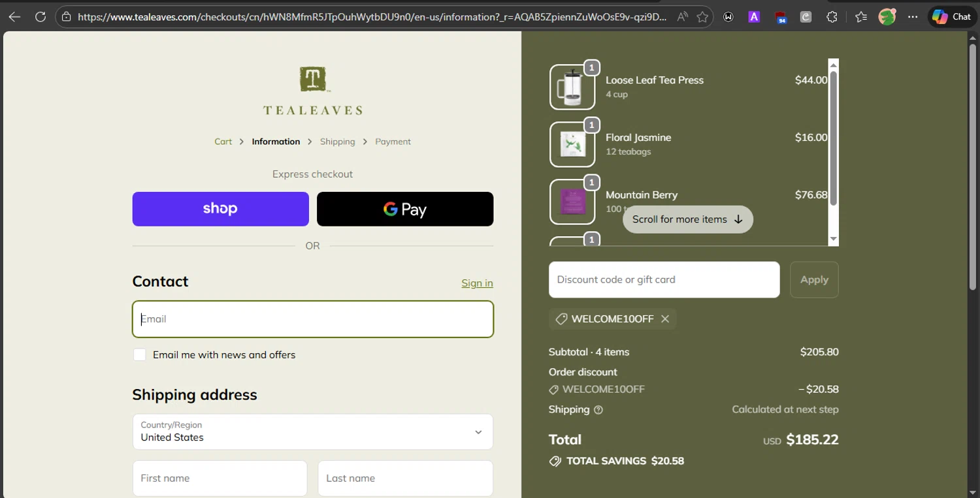Click Scroll for more items button

(688, 219)
